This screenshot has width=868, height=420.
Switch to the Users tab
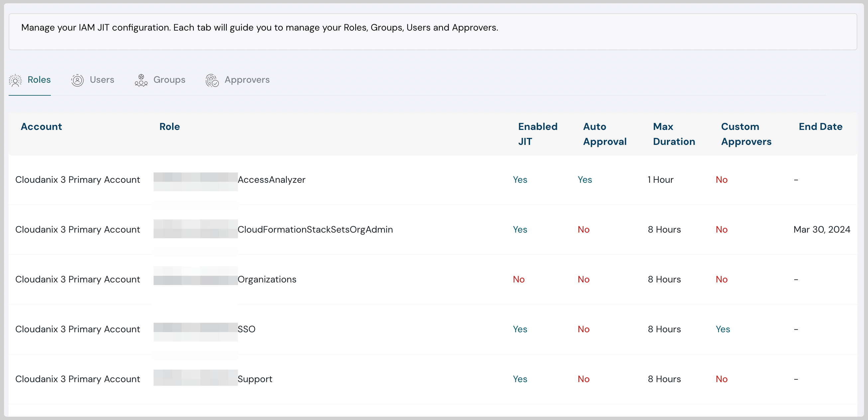(102, 80)
